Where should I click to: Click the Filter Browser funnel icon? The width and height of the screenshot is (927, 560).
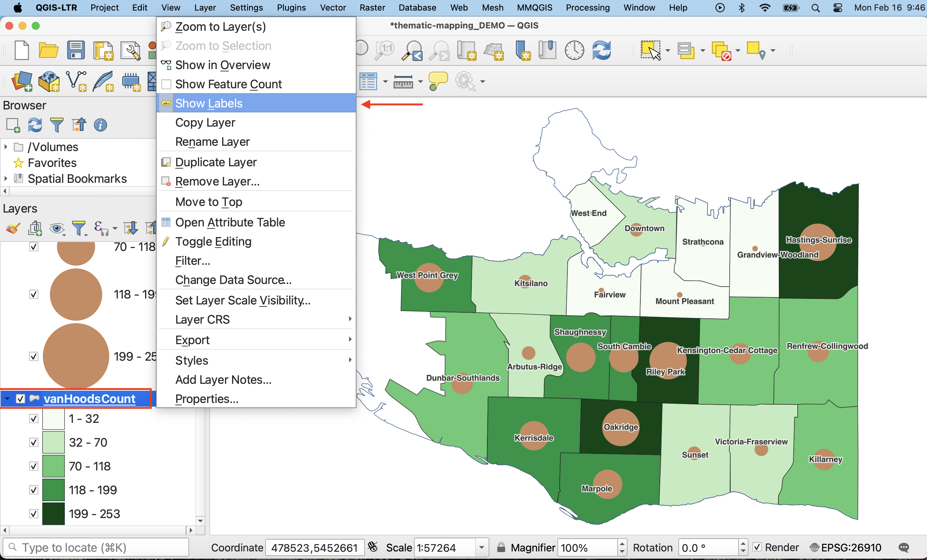[57, 125]
